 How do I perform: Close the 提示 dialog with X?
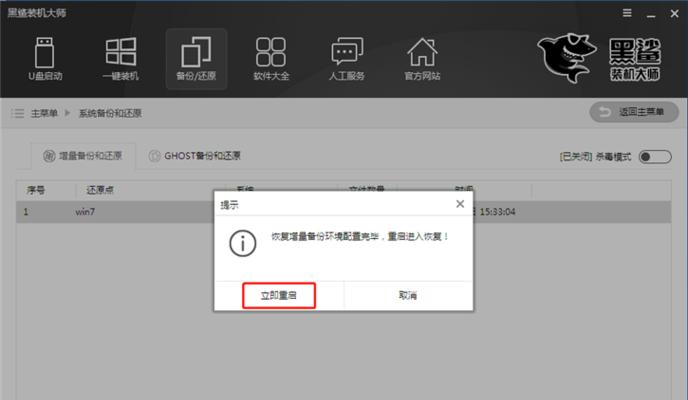click(x=460, y=204)
